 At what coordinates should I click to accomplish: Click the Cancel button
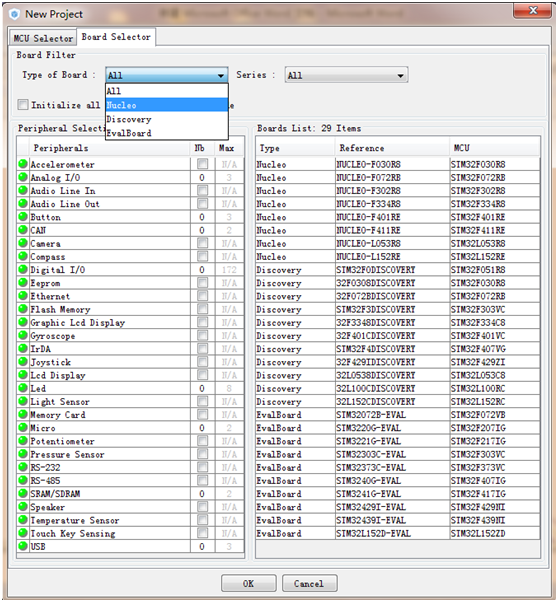pyautogui.click(x=310, y=583)
